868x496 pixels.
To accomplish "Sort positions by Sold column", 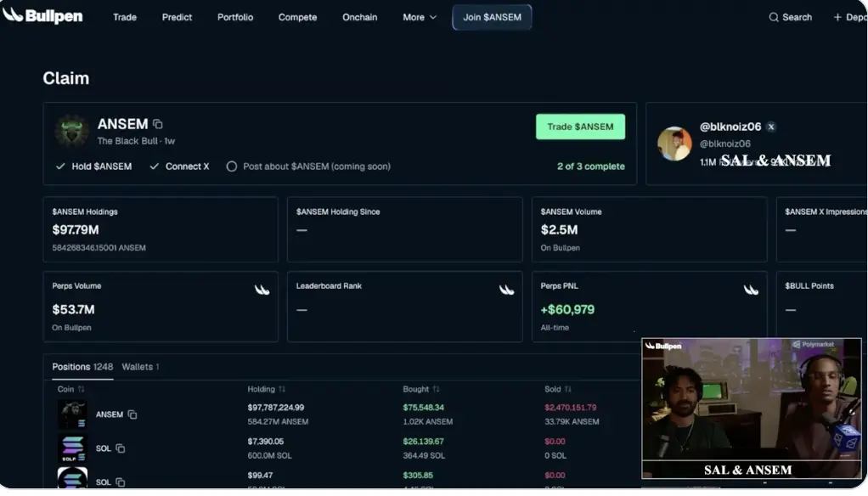I will click(557, 389).
